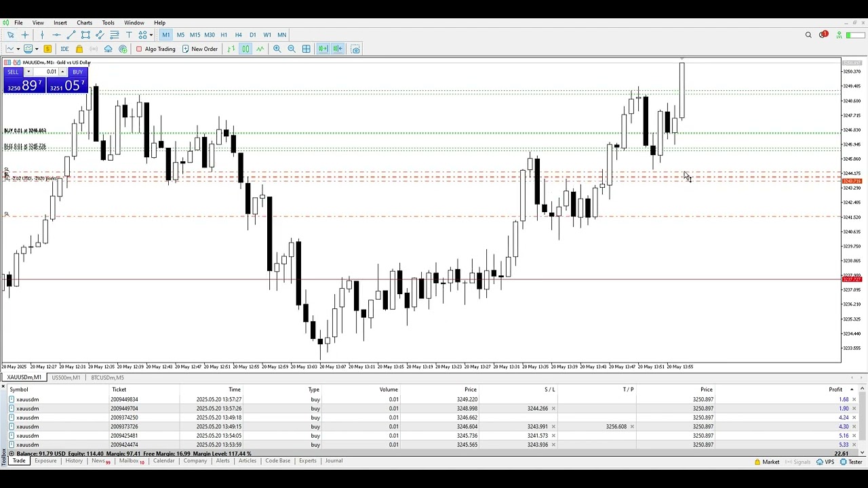Zoom out on the chart
Screen dimensions: 868x488
click(x=292, y=49)
